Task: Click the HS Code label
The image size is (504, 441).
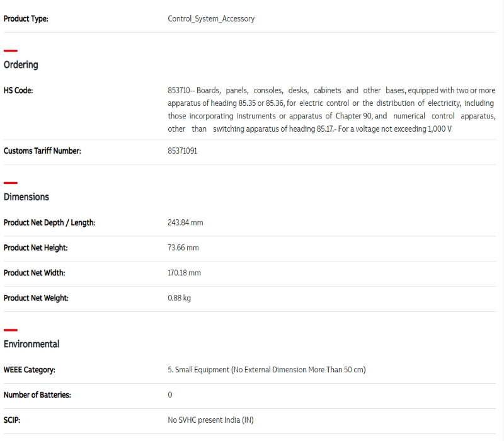Action: (x=18, y=91)
